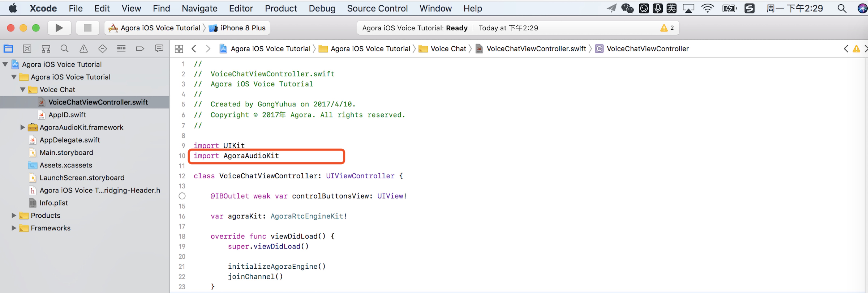This screenshot has height=293, width=868.
Task: Show the Symbol navigator
Action: point(46,49)
